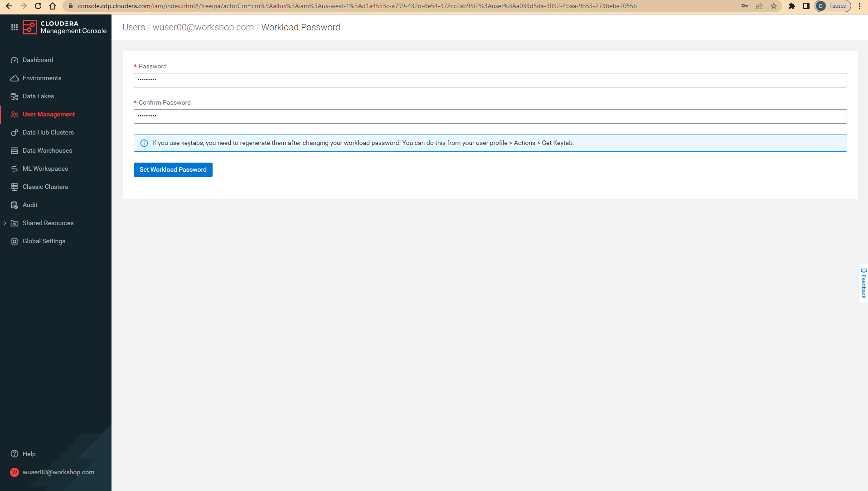868x491 pixels.
Task: Go back with browser back arrow
Action: click(x=9, y=6)
